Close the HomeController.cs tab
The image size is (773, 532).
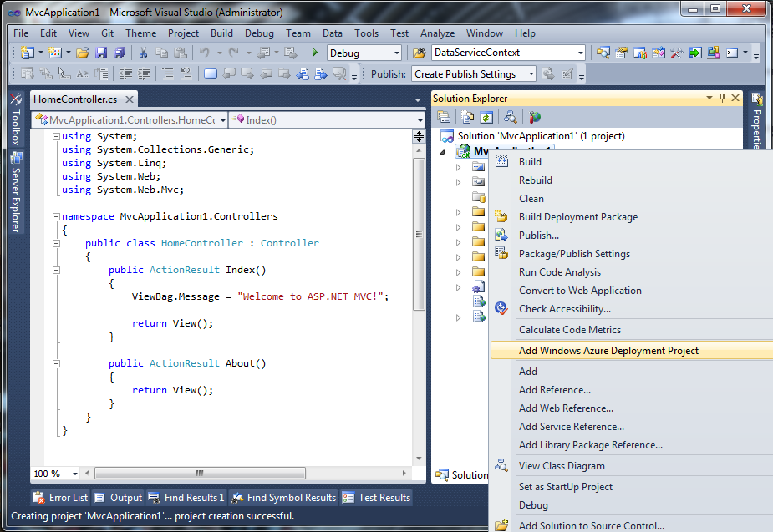click(x=130, y=99)
